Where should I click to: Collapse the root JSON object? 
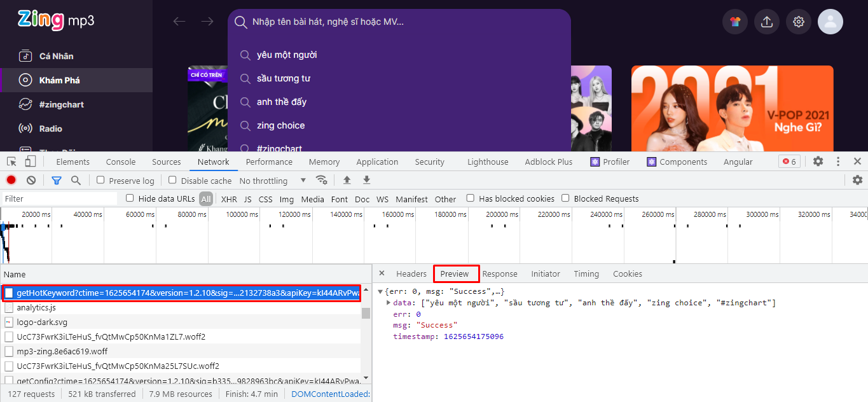coord(380,291)
